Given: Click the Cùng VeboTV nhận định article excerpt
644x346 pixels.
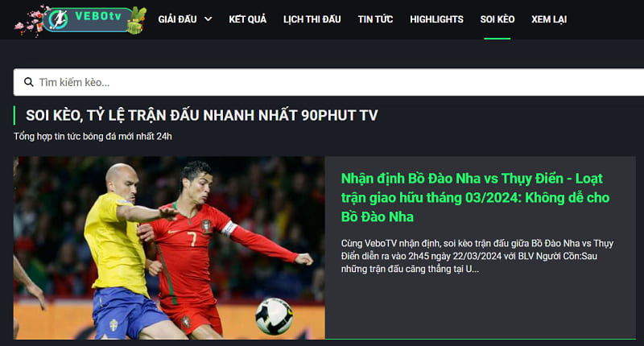Looking at the screenshot, I should tap(477, 256).
